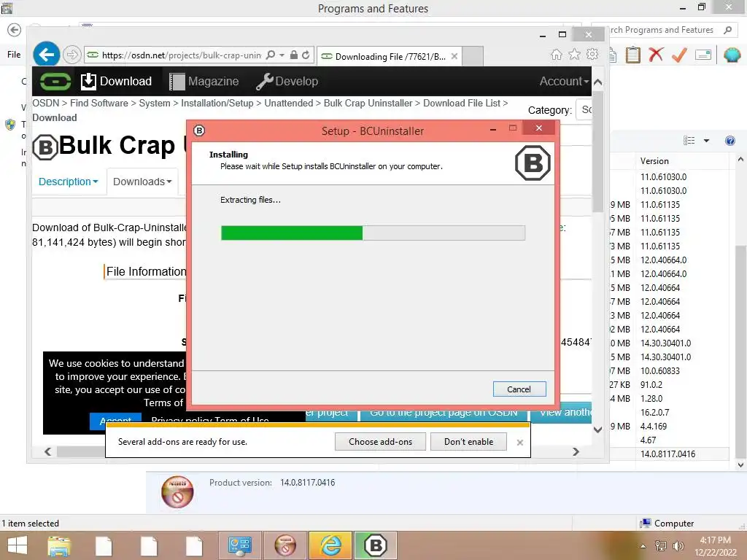Open BCUninstaller taskbar icon
This screenshot has width=747, height=560.
(376, 545)
